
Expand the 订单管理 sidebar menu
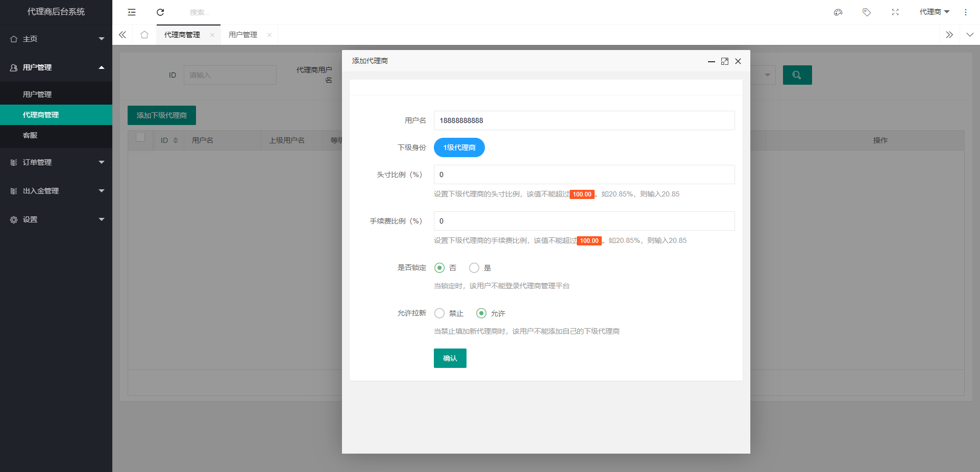[56, 162]
